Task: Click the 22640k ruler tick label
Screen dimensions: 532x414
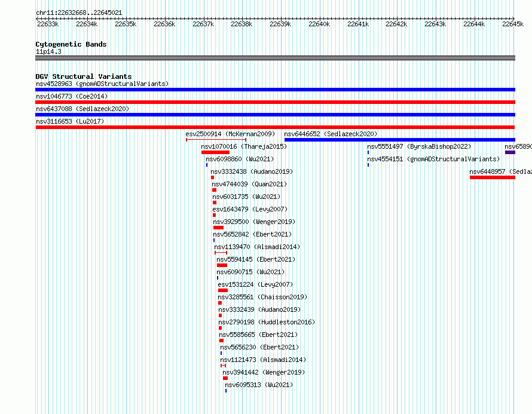Action: pyautogui.click(x=319, y=24)
